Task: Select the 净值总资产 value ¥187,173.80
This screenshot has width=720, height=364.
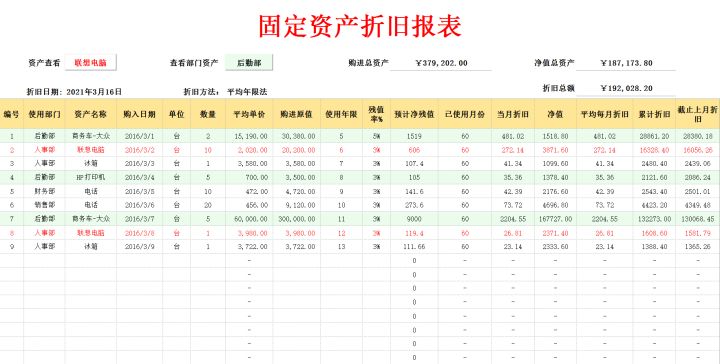Action: click(626, 63)
